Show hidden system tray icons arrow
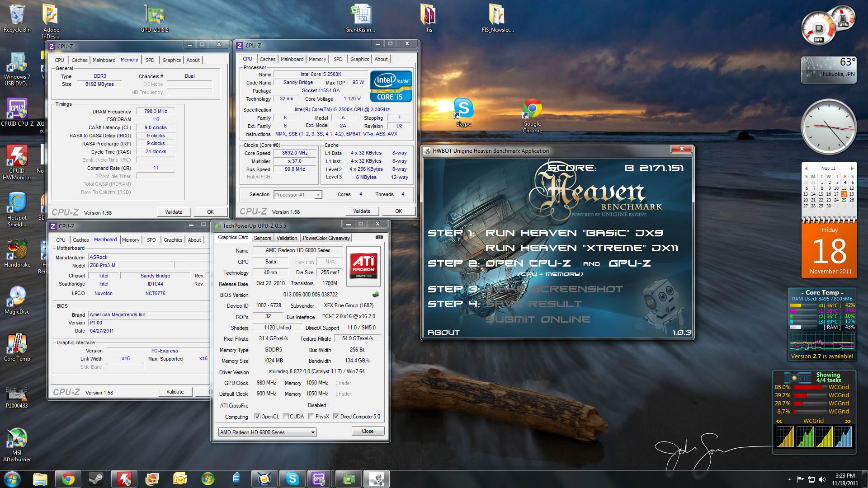 789,479
